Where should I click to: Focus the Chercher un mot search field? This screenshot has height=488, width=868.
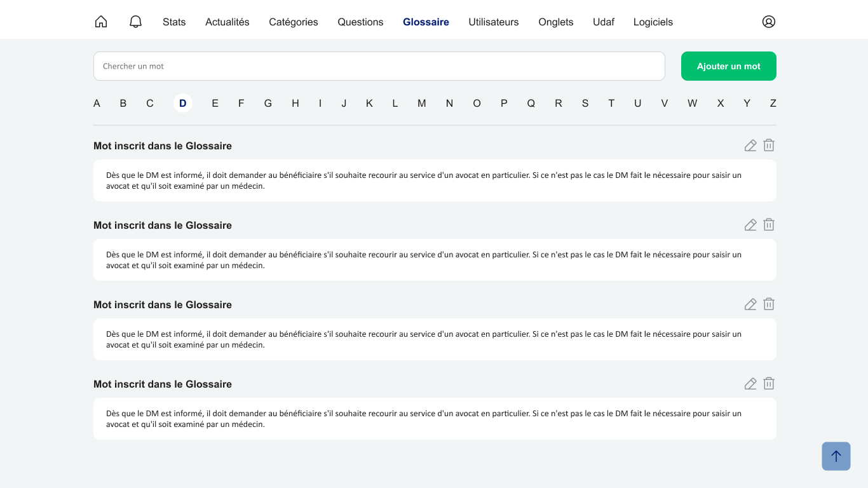pos(379,66)
